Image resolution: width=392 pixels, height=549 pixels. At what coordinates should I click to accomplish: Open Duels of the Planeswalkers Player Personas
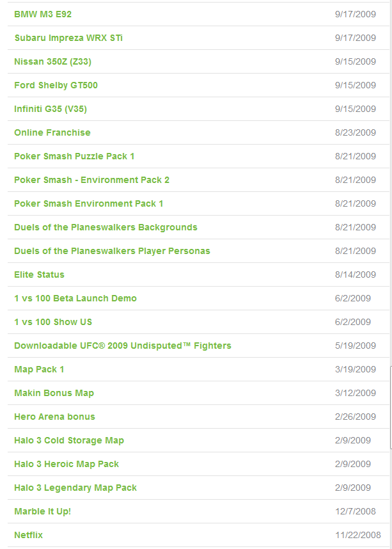(x=112, y=251)
